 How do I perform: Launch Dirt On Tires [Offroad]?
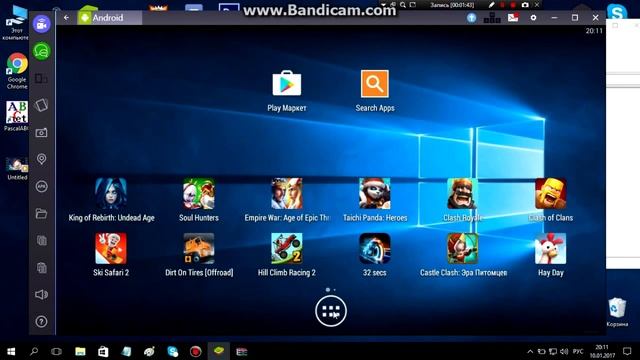(199, 249)
